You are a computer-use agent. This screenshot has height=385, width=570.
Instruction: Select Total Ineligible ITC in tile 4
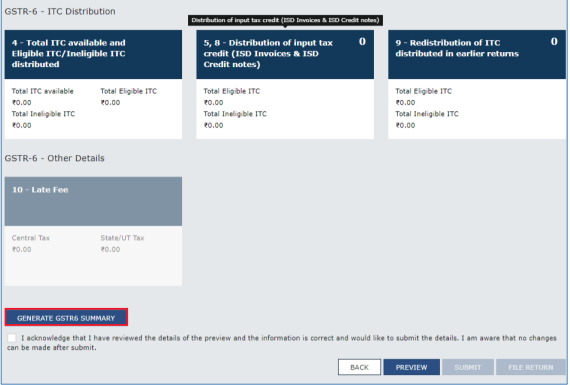[x=43, y=114]
